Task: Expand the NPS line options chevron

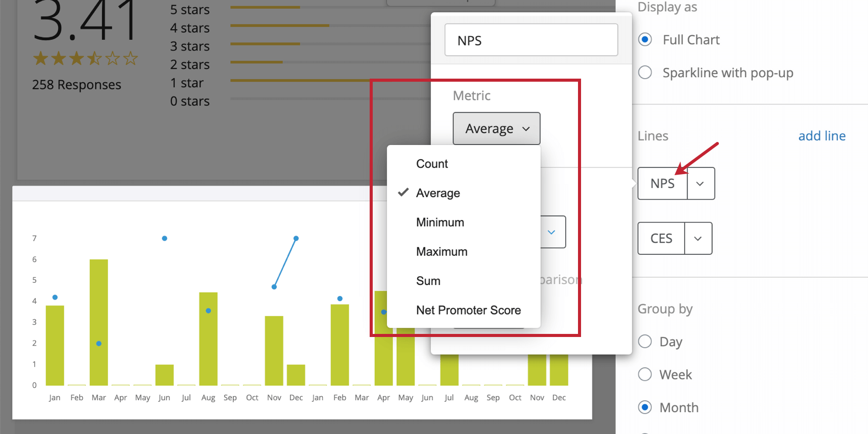Action: click(701, 183)
